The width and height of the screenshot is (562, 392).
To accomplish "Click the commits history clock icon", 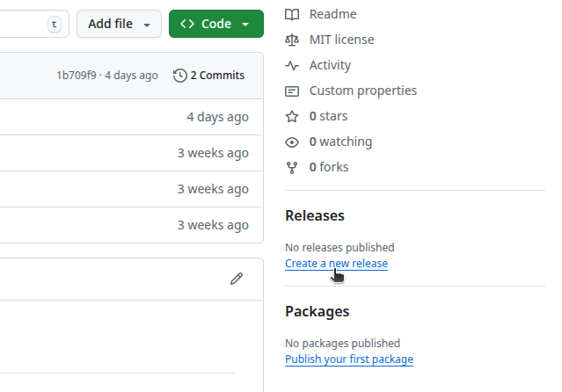I will [180, 76].
